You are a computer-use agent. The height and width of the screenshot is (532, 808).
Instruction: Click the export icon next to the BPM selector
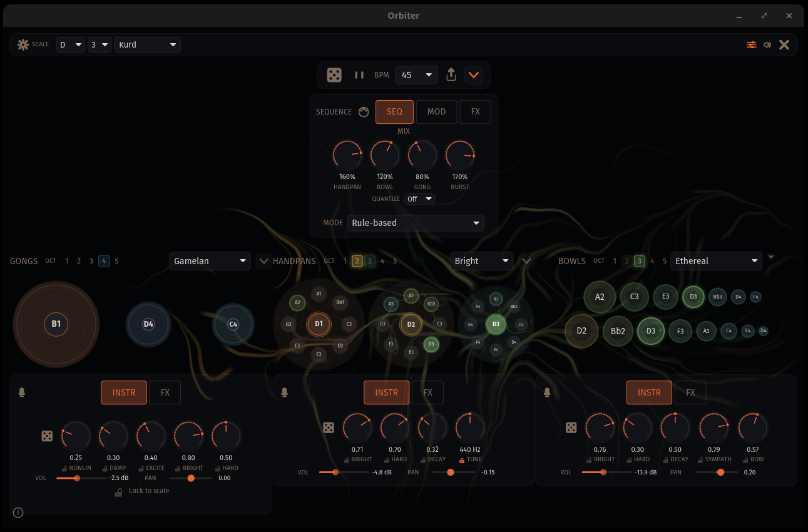(451, 74)
